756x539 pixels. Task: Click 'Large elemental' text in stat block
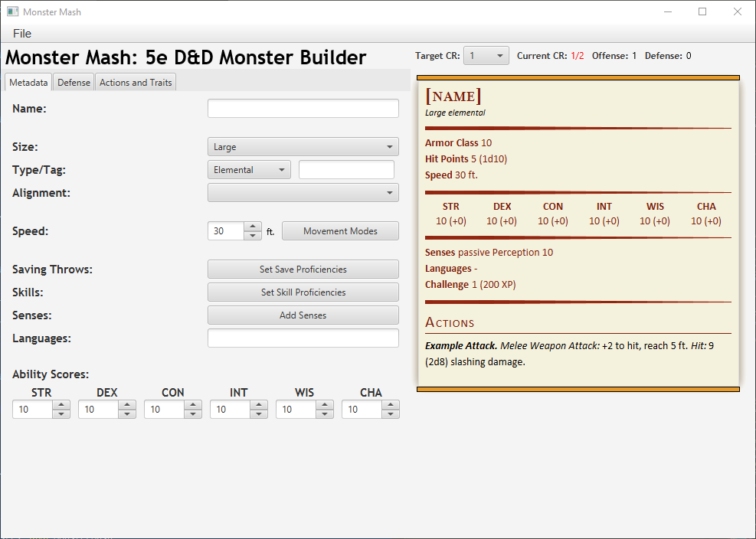455,113
